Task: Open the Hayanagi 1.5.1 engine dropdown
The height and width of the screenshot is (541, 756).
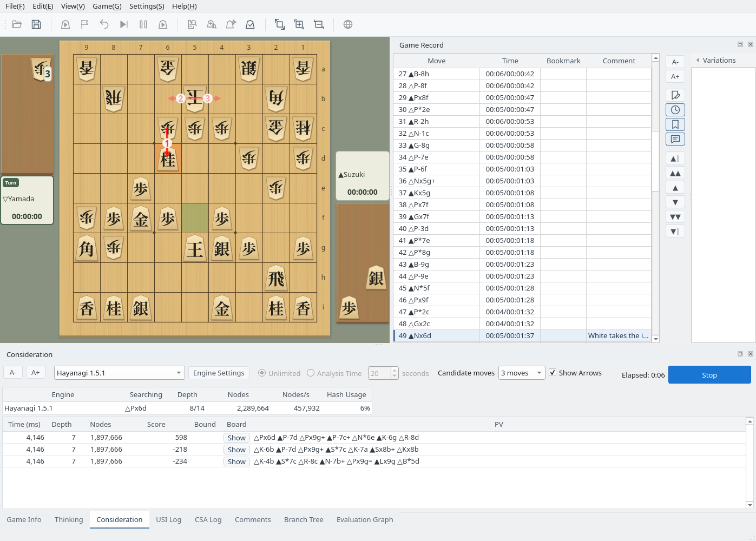Action: click(120, 373)
